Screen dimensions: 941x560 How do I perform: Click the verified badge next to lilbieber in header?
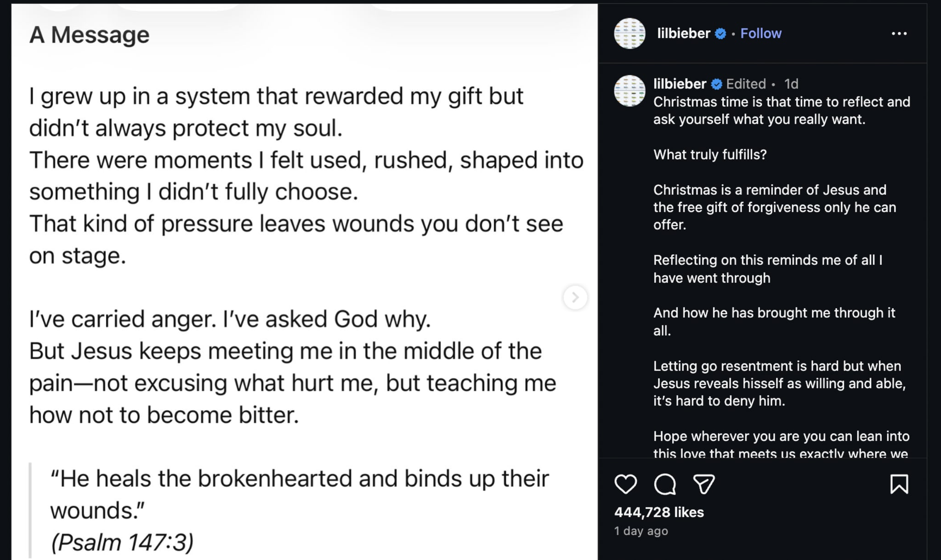[x=720, y=33]
